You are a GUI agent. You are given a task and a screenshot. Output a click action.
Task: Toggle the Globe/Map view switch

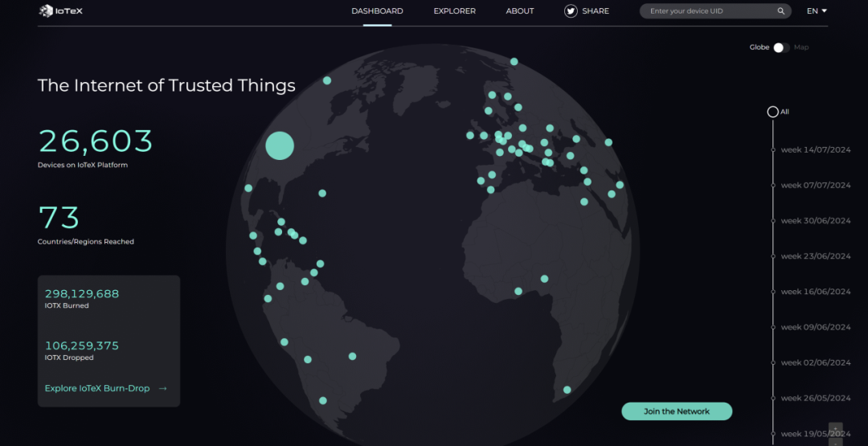pos(782,47)
